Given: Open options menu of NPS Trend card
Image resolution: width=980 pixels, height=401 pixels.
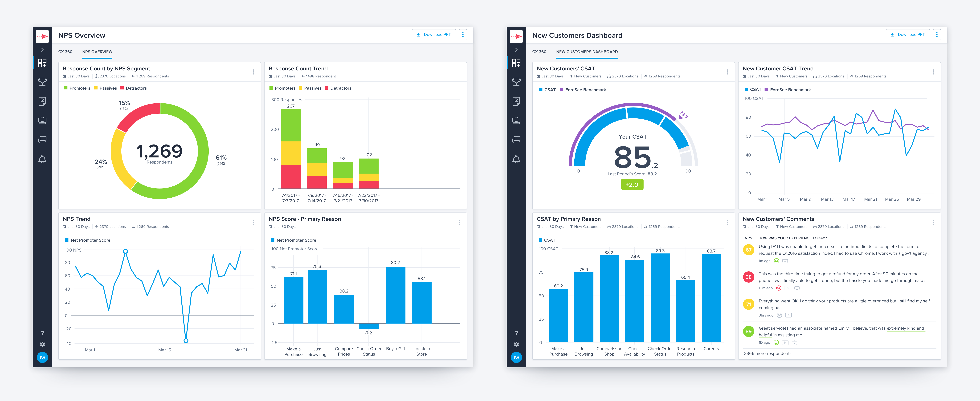Looking at the screenshot, I should pyautogui.click(x=253, y=222).
